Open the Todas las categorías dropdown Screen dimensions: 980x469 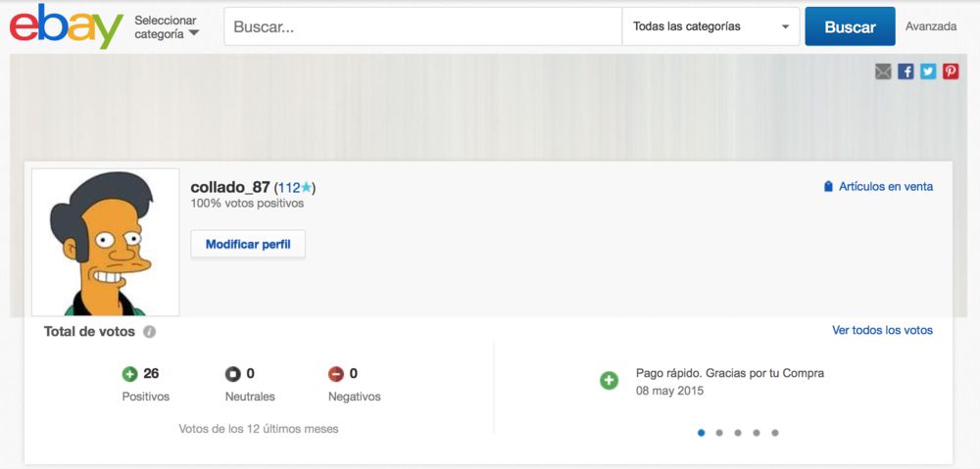(x=710, y=26)
